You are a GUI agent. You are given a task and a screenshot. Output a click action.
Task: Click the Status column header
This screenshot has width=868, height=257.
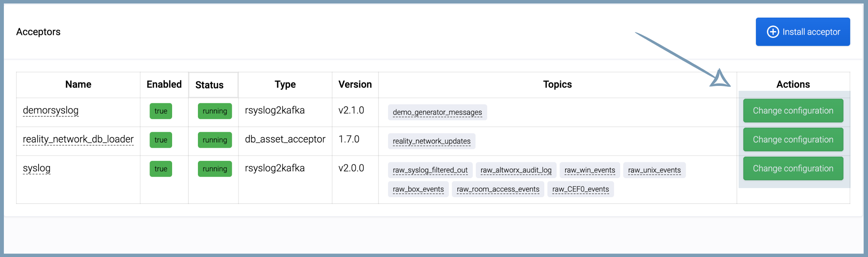click(210, 85)
